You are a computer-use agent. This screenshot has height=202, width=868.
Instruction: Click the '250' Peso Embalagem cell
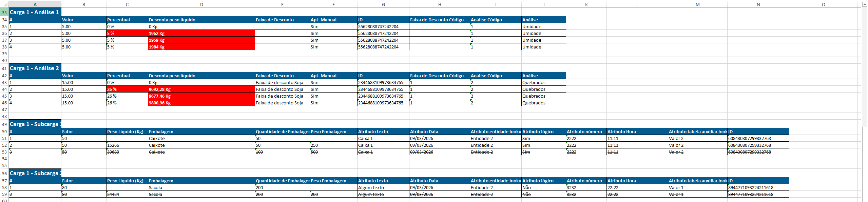pyautogui.click(x=333, y=145)
